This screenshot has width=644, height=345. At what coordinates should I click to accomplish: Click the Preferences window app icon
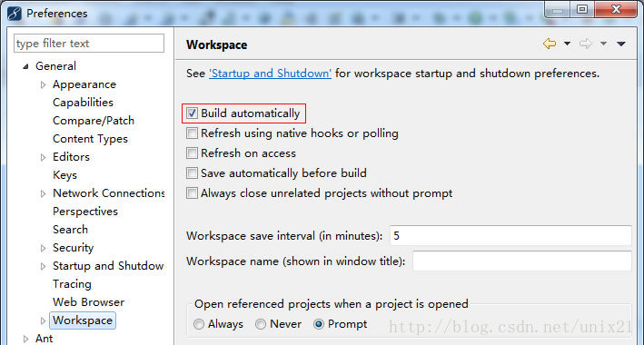(15, 13)
